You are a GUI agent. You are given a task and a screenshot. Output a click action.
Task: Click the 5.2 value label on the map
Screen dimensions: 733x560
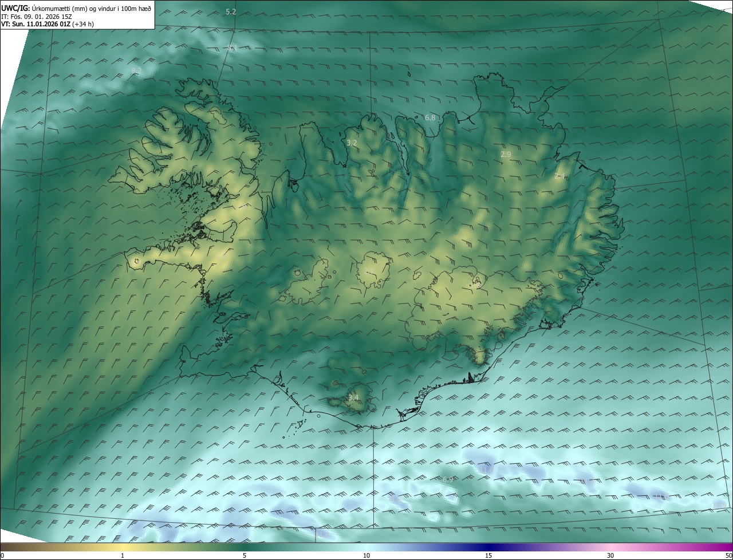[x=231, y=11]
